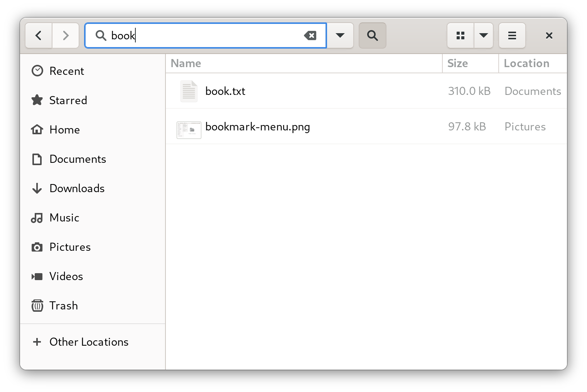Viewport: 587px width, 392px height.
Task: Sort results by the Name column
Action: click(x=304, y=63)
